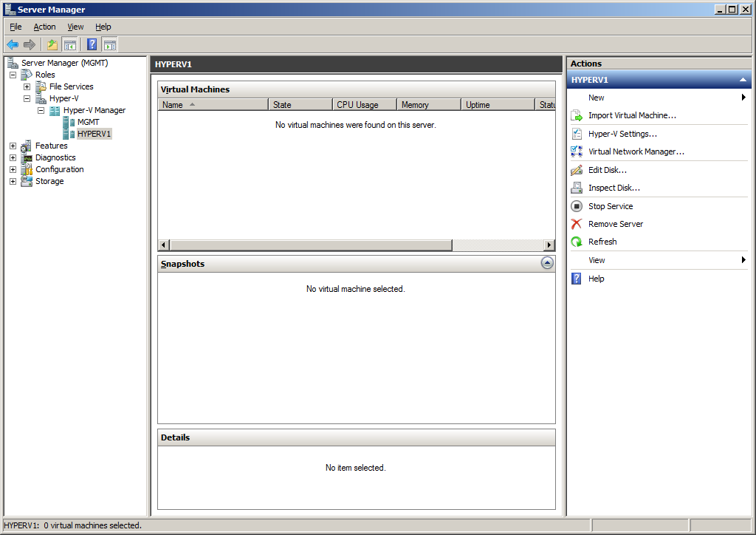Screen dimensions: 756x535
Task: Click the Hyper-V role icon in tree
Action: pos(41,98)
